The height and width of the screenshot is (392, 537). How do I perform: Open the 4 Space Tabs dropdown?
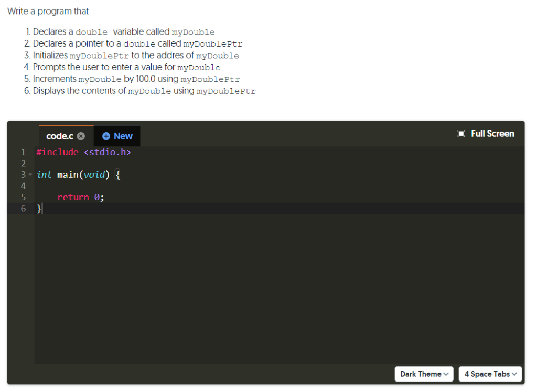[490, 374]
